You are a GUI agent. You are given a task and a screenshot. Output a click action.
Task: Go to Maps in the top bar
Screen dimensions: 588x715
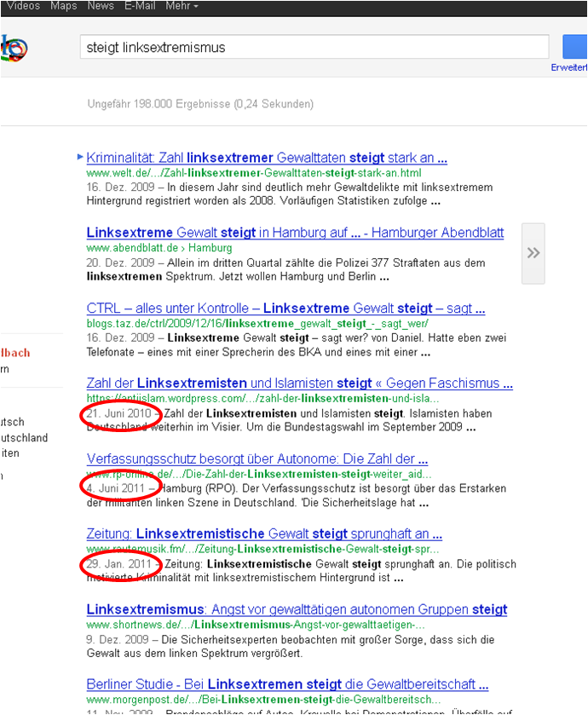click(x=64, y=6)
